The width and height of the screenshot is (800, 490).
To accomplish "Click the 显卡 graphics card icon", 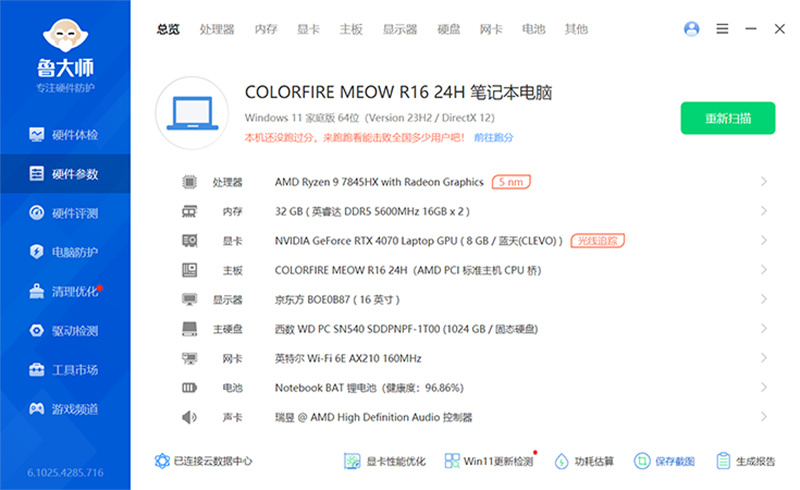I will coord(189,240).
